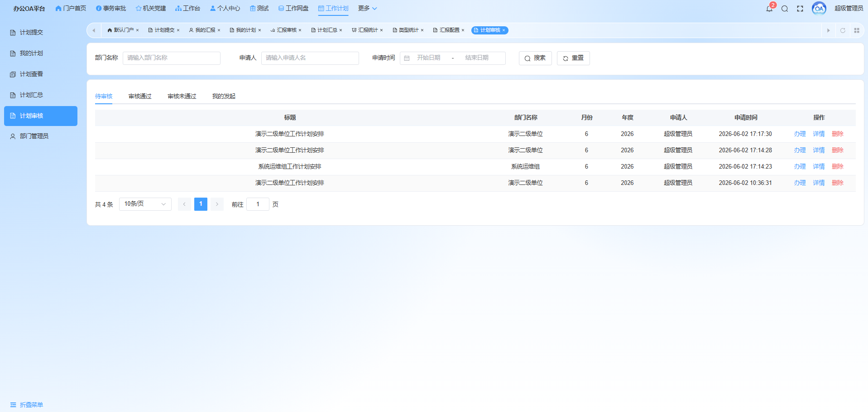Screen dimensions: 868x412
Task: Select the 待审核 tab
Action: point(104,96)
